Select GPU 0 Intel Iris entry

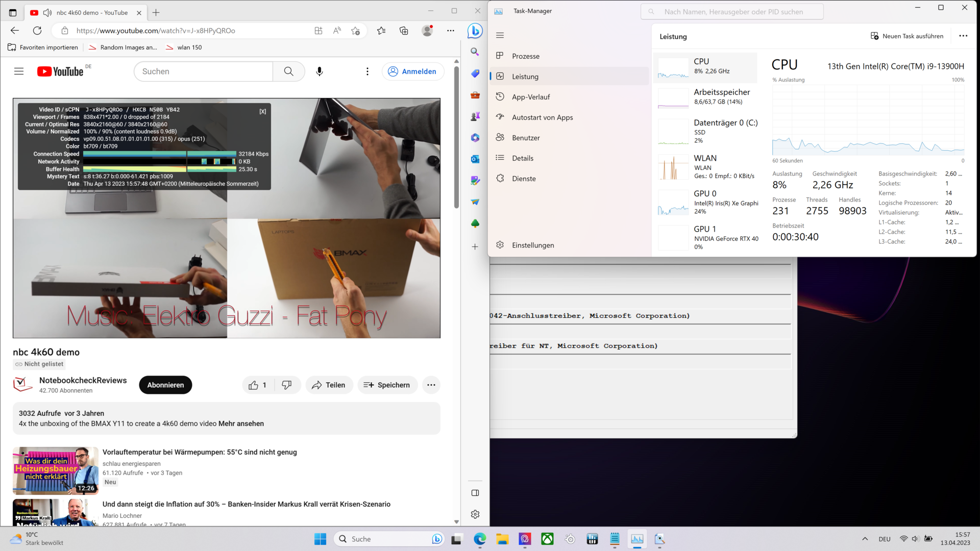coord(705,203)
